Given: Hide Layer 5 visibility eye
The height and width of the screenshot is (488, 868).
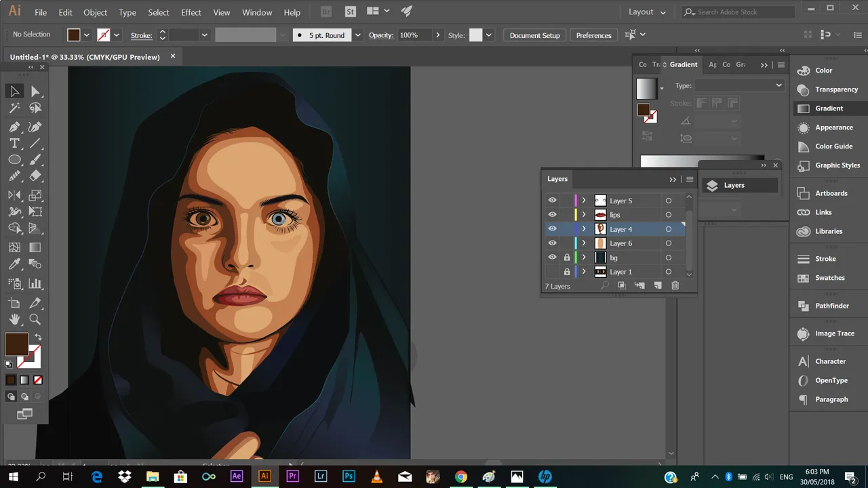Looking at the screenshot, I should [552, 201].
